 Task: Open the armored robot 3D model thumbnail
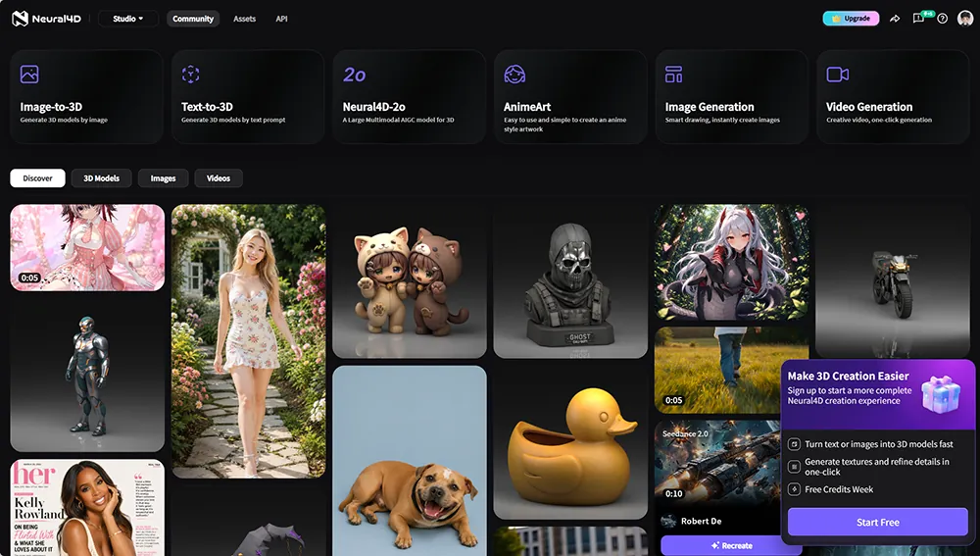pos(87,375)
